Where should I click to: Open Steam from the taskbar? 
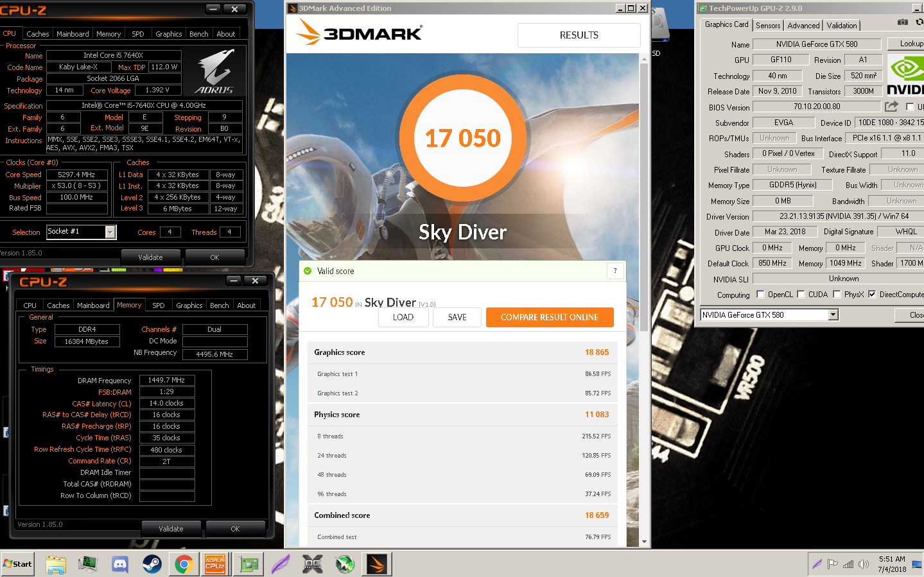tap(152, 564)
